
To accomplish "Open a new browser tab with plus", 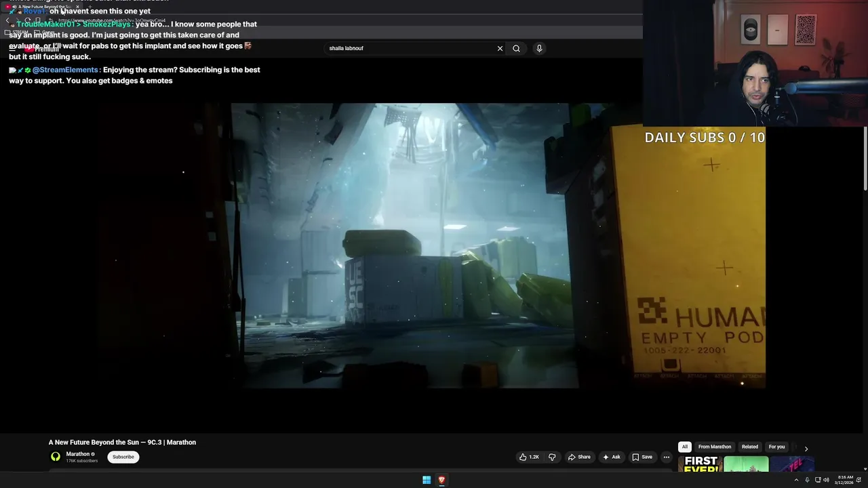I will click(x=90, y=7).
